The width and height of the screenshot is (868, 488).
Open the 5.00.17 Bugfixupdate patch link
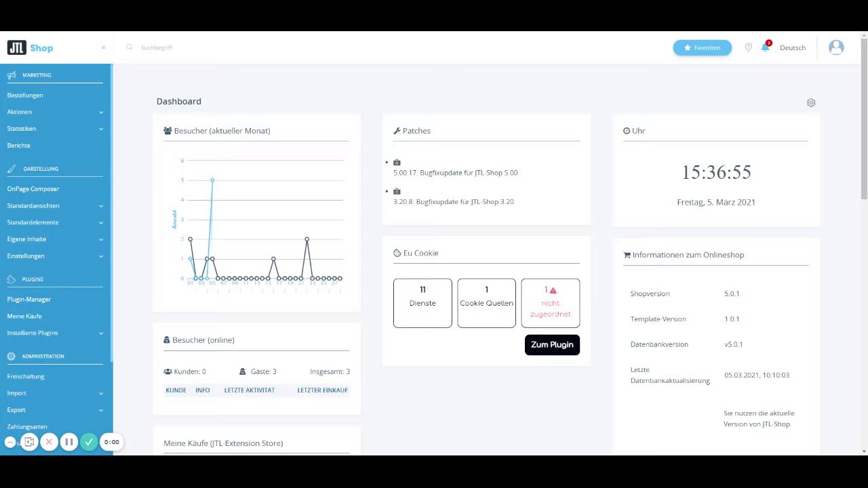coord(455,173)
